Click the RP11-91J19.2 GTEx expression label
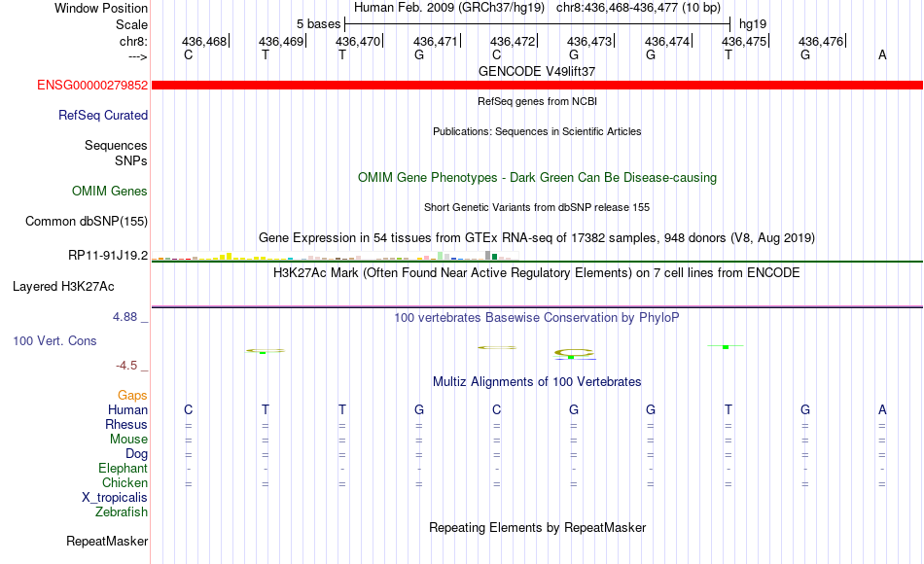The image size is (924, 564). point(108,255)
